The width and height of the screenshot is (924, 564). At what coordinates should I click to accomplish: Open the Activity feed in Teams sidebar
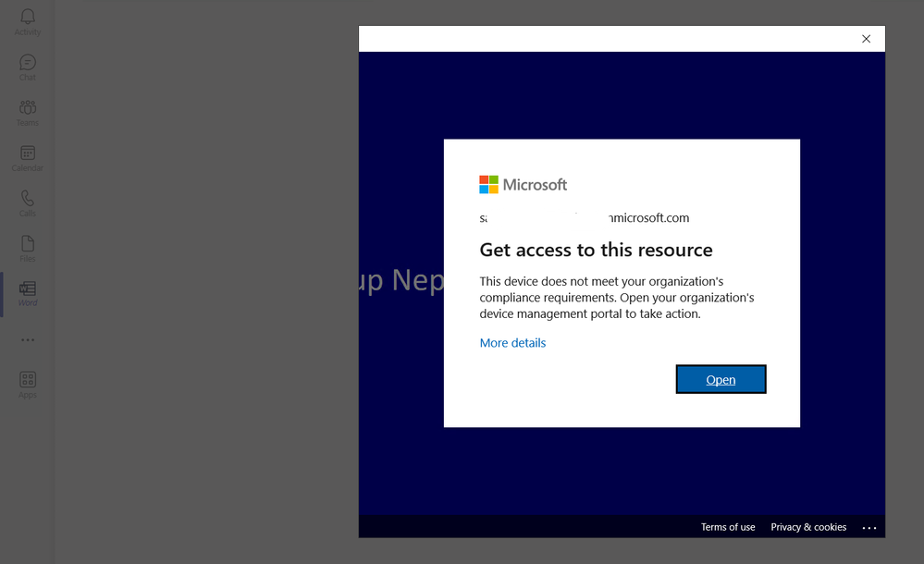(28, 22)
